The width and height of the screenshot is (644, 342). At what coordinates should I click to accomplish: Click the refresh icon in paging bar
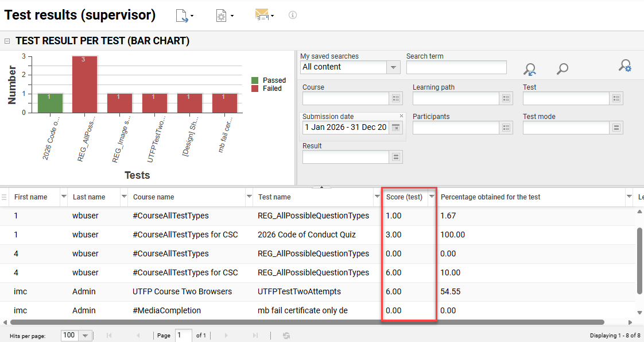tap(286, 336)
